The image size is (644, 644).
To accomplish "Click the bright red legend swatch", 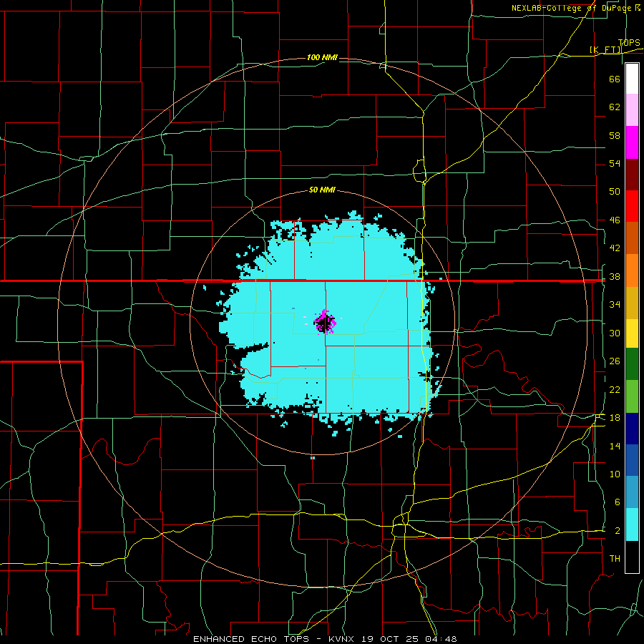I will pyautogui.click(x=632, y=206).
